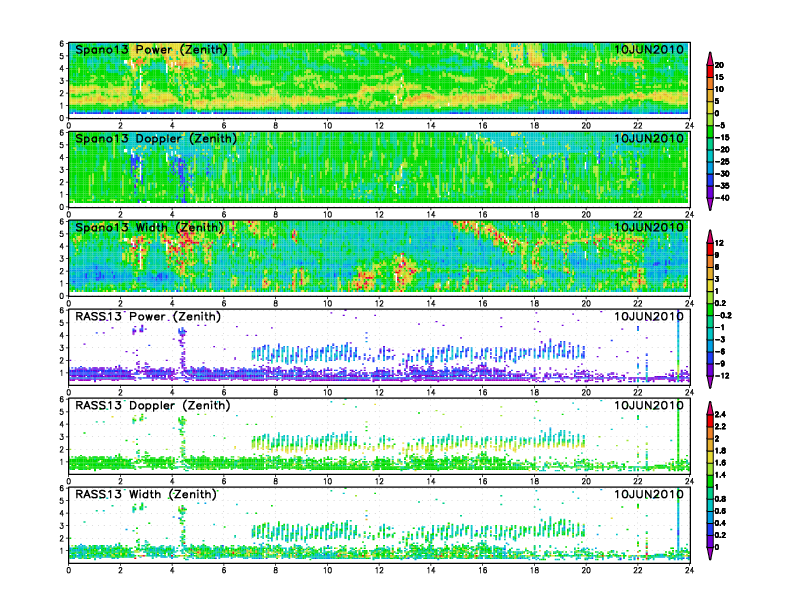Image resolution: width=792 pixels, height=612 pixels.
Task: Click the "RASS13 Doppler (Zenith)" panel title
Action: [x=153, y=405]
